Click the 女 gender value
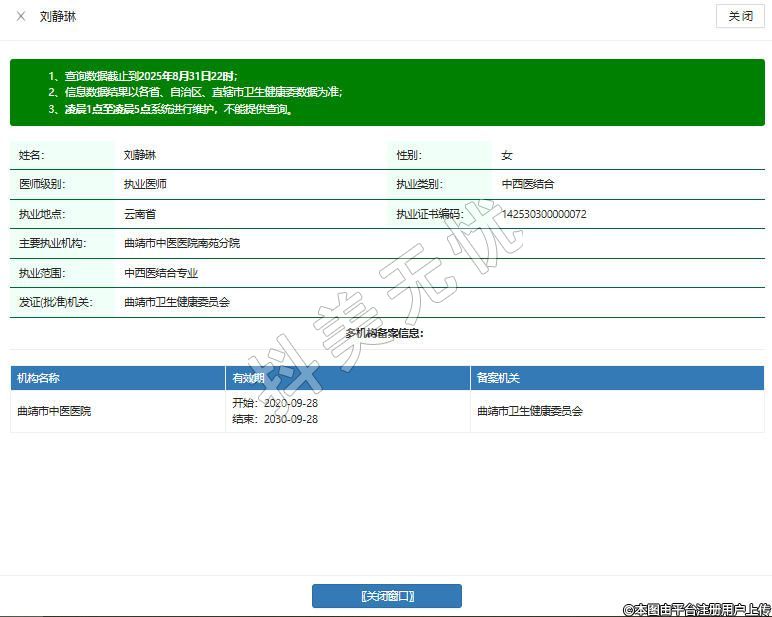This screenshot has width=772, height=617. point(507,155)
